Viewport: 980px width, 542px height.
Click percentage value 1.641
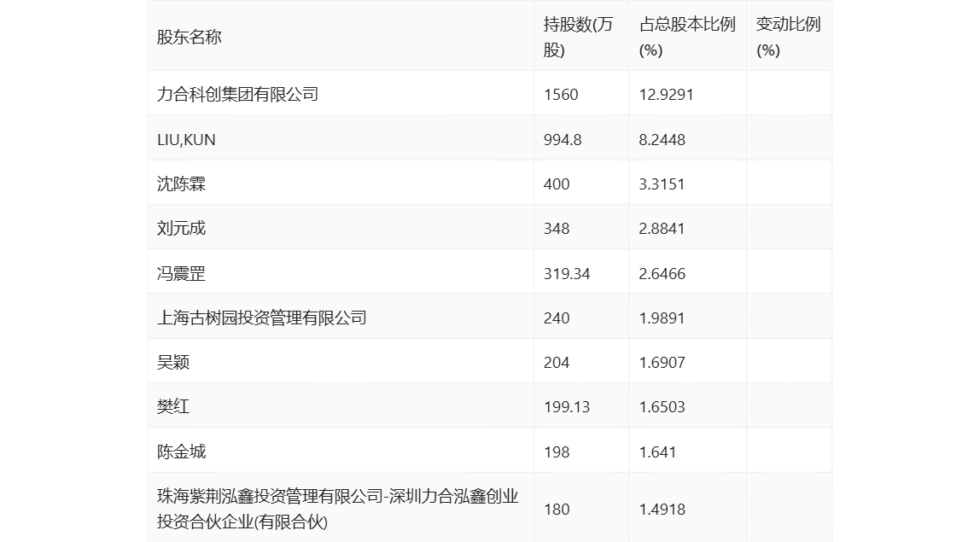657,452
